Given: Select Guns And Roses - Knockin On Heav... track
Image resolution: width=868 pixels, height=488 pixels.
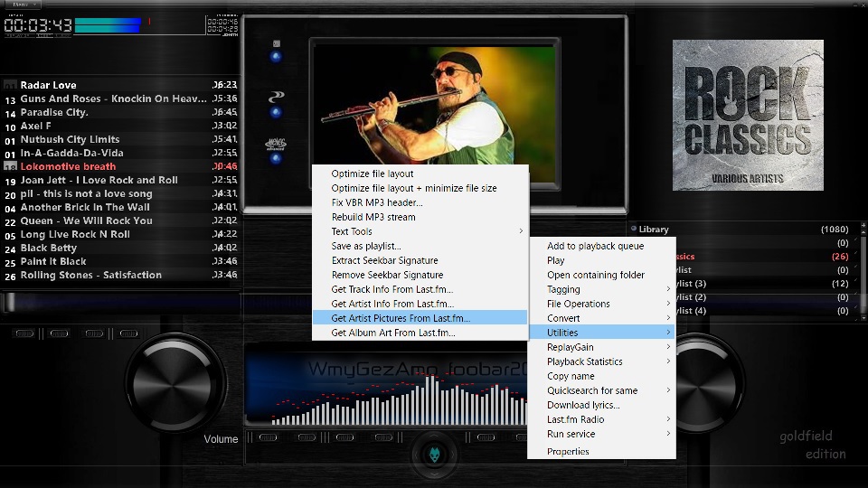Looking at the screenshot, I should coord(120,99).
